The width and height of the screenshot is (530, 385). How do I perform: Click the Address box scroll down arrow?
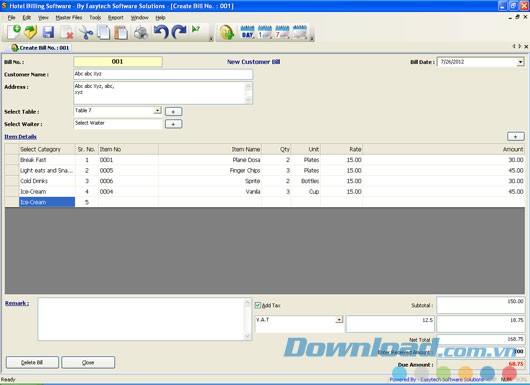(x=248, y=100)
